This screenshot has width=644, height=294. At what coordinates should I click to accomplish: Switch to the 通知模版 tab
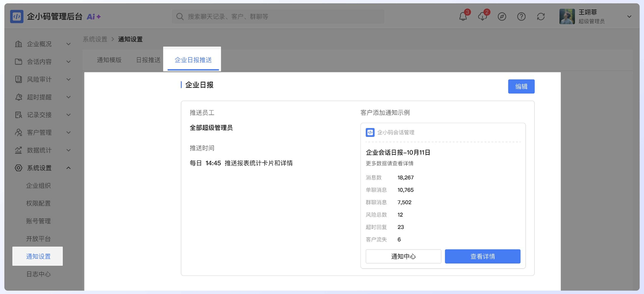pyautogui.click(x=109, y=60)
